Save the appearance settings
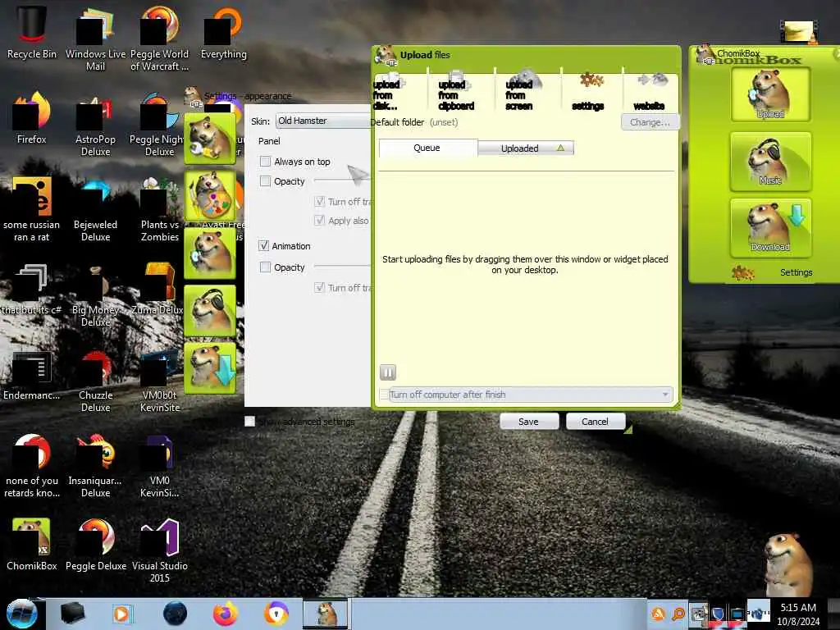Image resolution: width=840 pixels, height=630 pixels. pyautogui.click(x=529, y=422)
